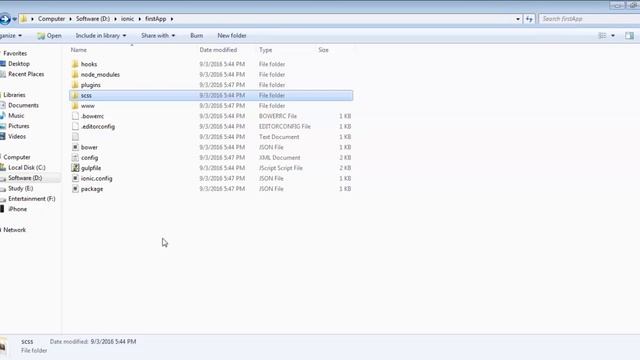This screenshot has width=640, height=360.
Task: Click the refresh button beside address bar
Action: point(529,19)
